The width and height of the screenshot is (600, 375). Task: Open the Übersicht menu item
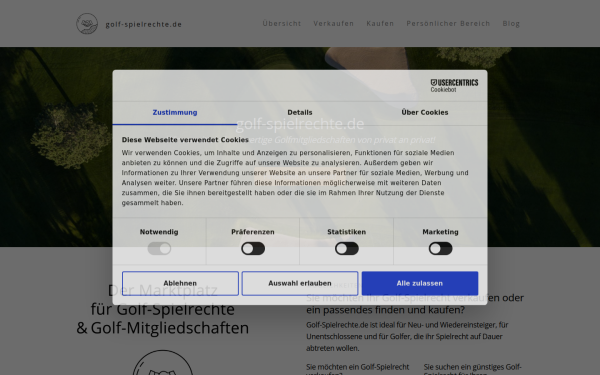282,24
